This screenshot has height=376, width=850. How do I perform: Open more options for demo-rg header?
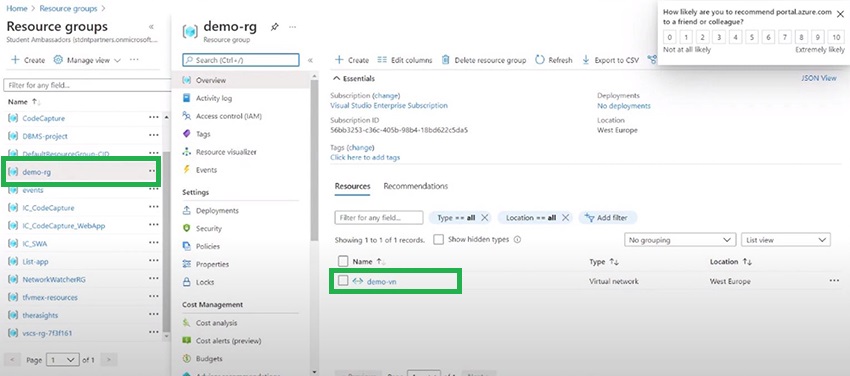(x=293, y=27)
